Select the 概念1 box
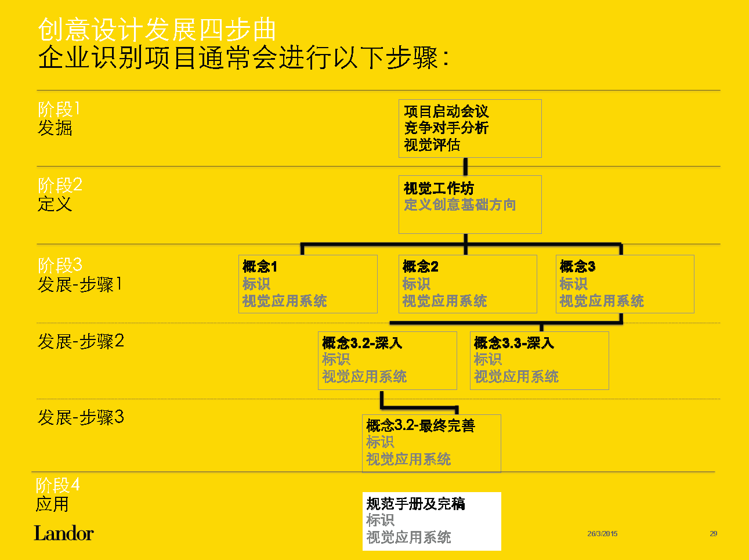The height and width of the screenshot is (560, 749). click(x=307, y=284)
